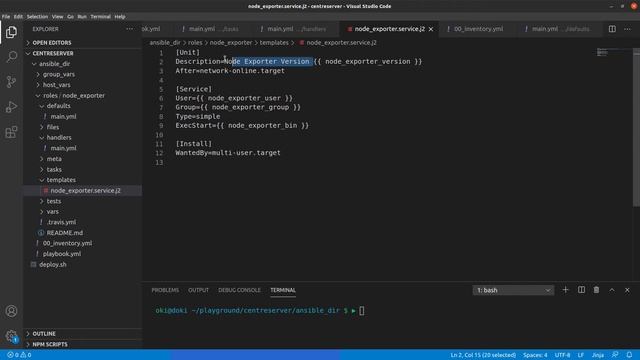
Task: Kill the terminal with trash icon
Action: click(x=596, y=290)
